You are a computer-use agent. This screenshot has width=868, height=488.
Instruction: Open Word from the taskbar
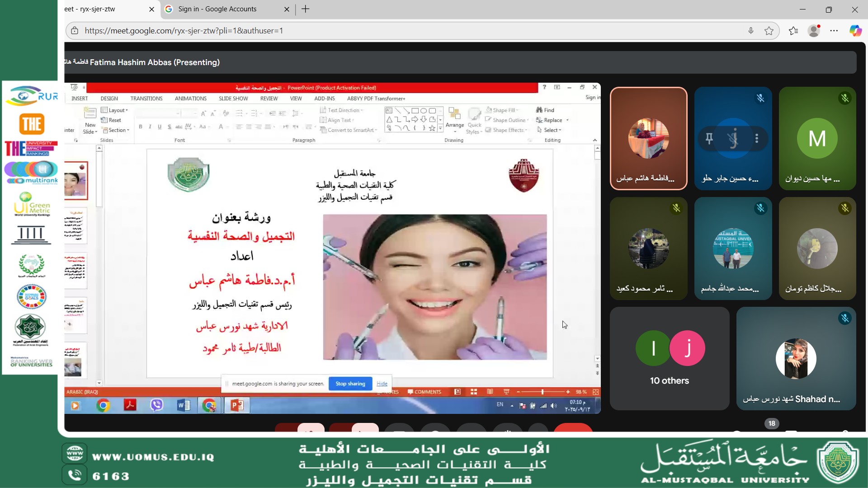click(184, 405)
